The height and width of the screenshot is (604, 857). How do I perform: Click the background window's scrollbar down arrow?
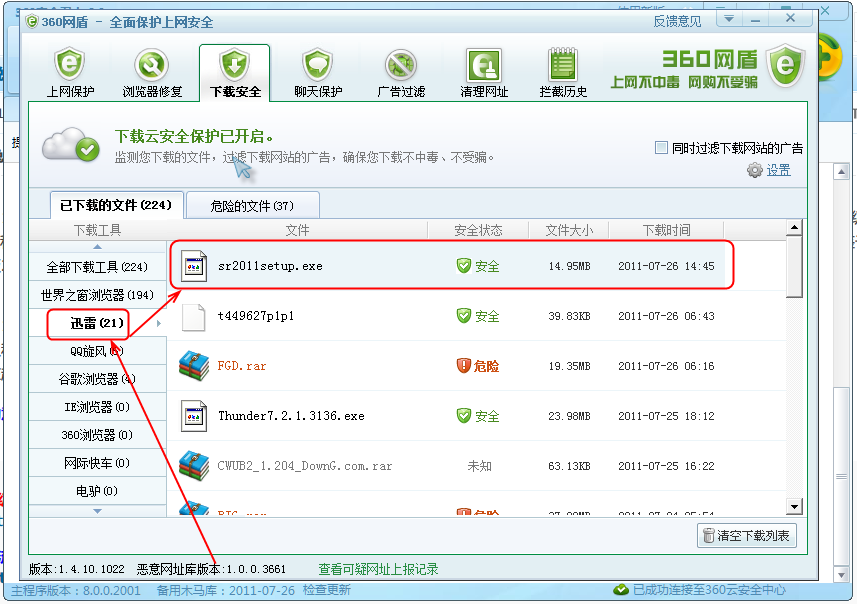click(x=842, y=574)
